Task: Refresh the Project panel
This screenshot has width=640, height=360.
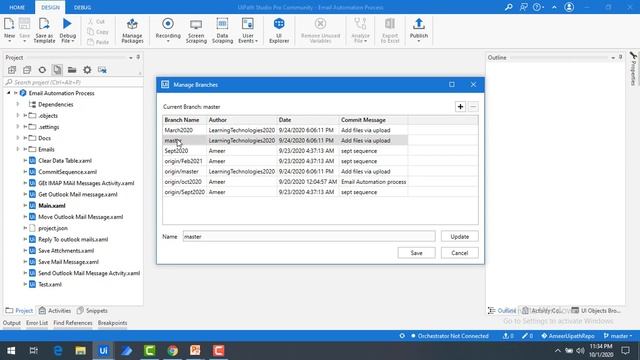Action: coord(42,70)
